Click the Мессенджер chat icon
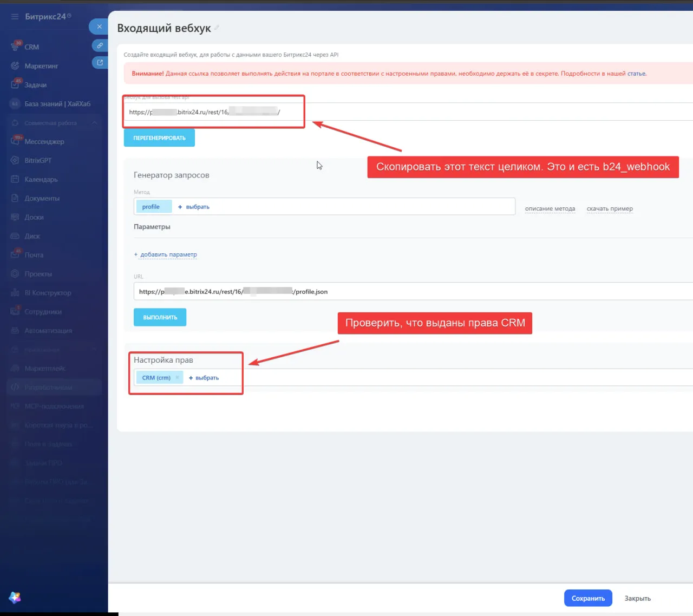 coord(15,141)
